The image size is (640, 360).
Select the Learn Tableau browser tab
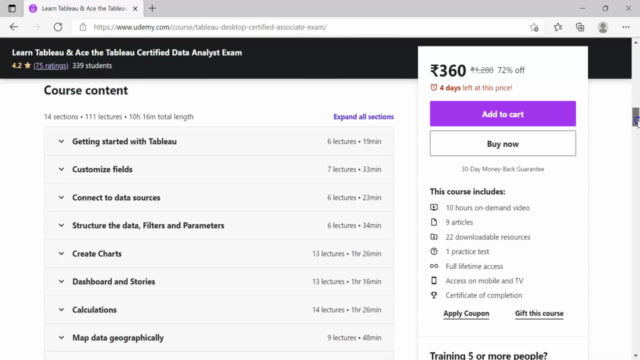point(83,9)
